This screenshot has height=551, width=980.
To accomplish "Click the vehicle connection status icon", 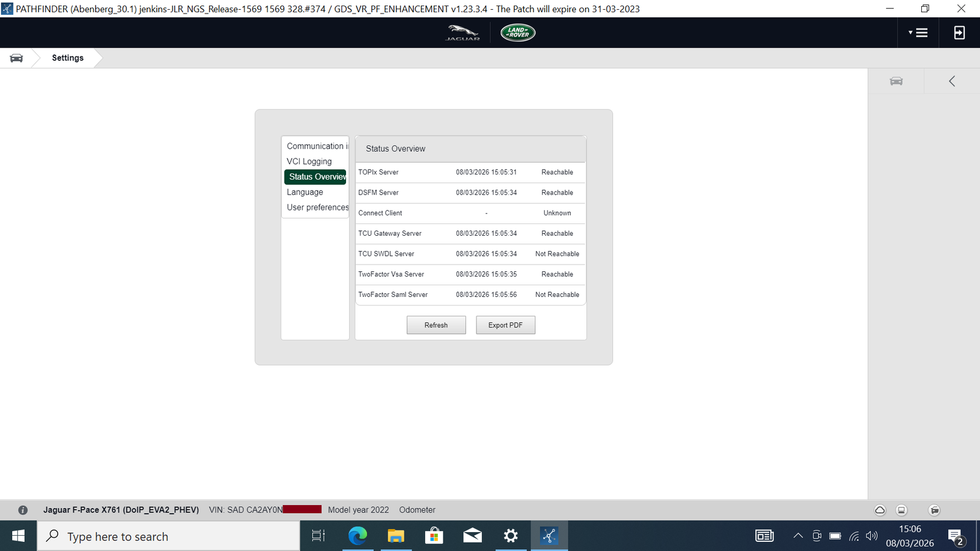I will (x=934, y=510).
